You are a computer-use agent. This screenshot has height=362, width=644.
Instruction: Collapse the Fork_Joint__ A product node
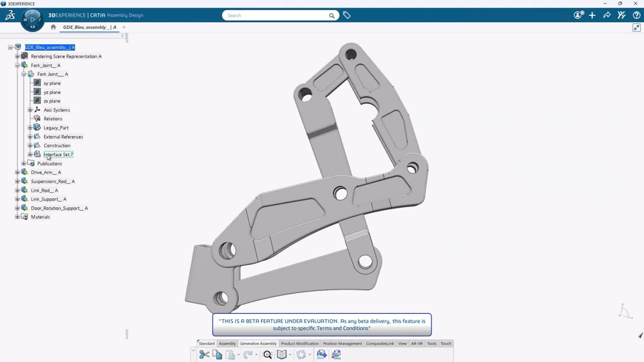(17, 65)
